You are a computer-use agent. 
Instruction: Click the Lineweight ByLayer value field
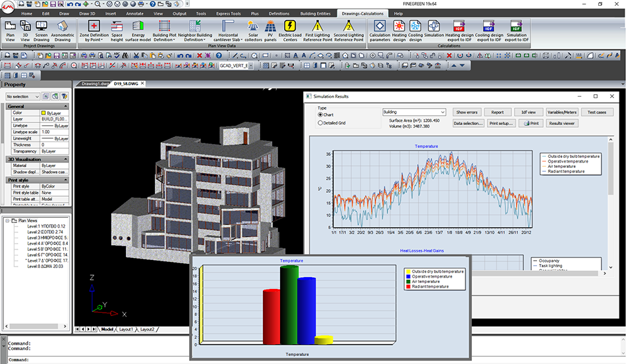coord(55,138)
